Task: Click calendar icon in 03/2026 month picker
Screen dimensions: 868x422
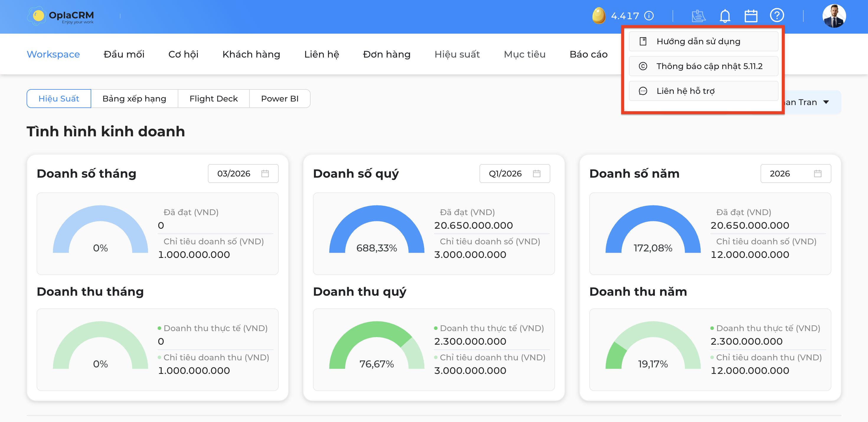Action: [265, 174]
